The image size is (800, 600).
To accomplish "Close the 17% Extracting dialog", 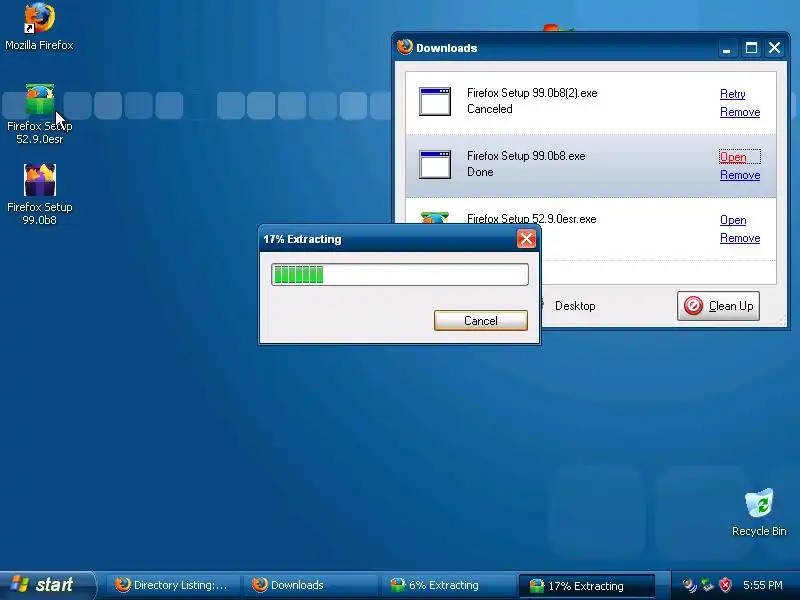I will click(526, 239).
